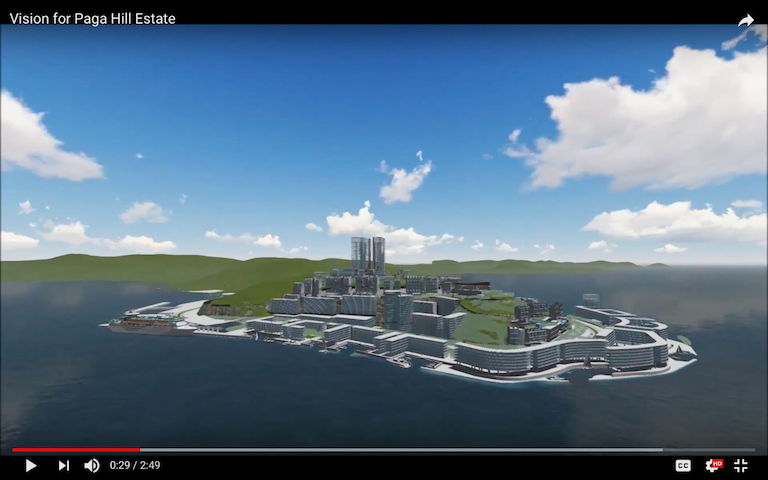
Task: Seek along the video progress bar
Action: 384,450
